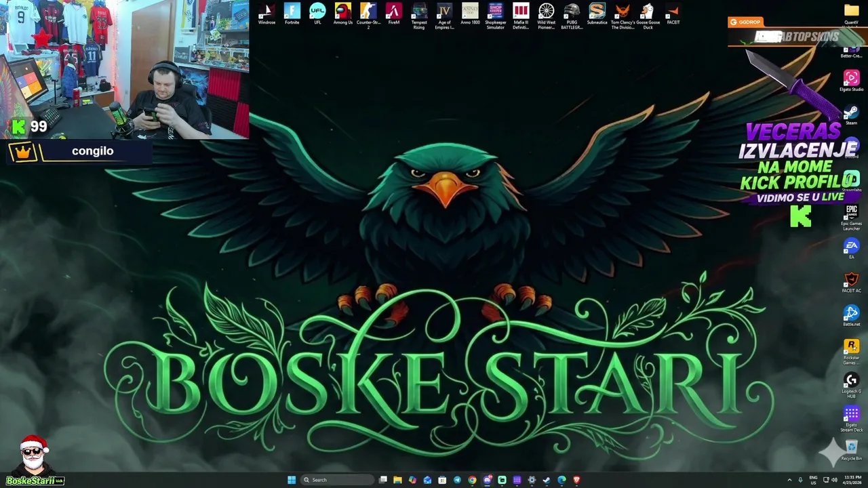Launch Wild West Pioneers shortcut

click(546, 15)
